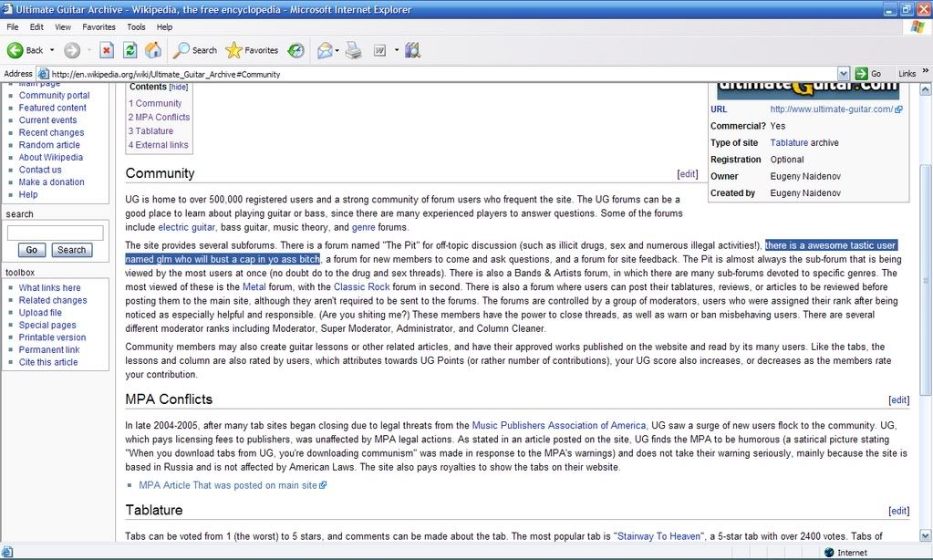The image size is (933, 560).
Task: Click the page icon in address bar
Action: (x=44, y=74)
